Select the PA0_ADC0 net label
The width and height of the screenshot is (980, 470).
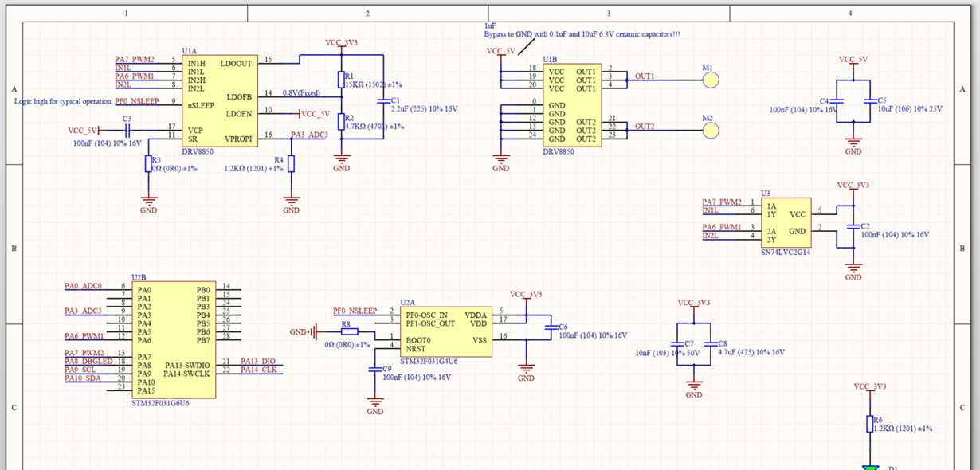(x=84, y=285)
